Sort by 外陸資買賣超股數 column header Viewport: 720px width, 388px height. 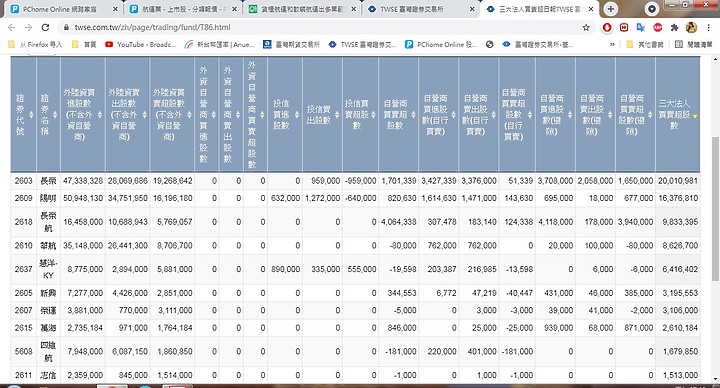point(172,114)
